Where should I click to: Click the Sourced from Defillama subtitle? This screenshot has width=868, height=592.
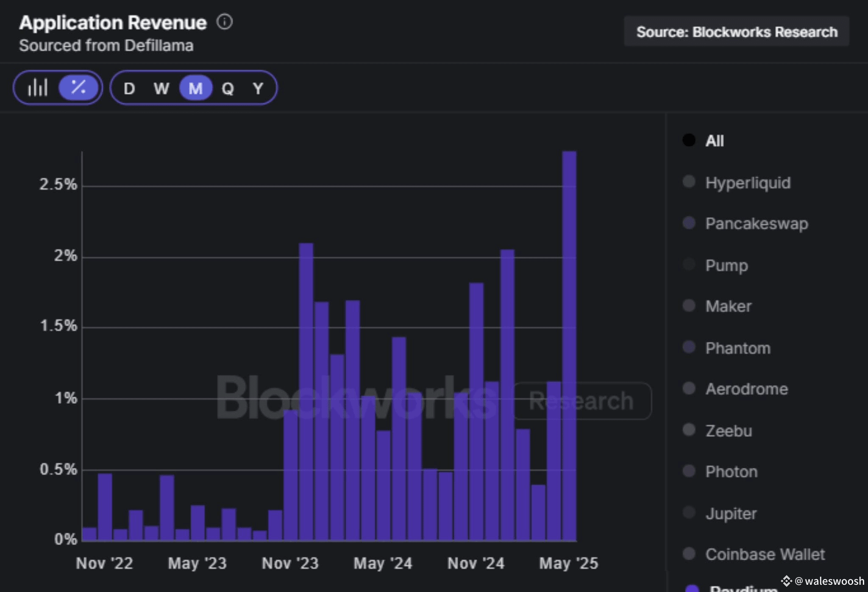point(106,45)
